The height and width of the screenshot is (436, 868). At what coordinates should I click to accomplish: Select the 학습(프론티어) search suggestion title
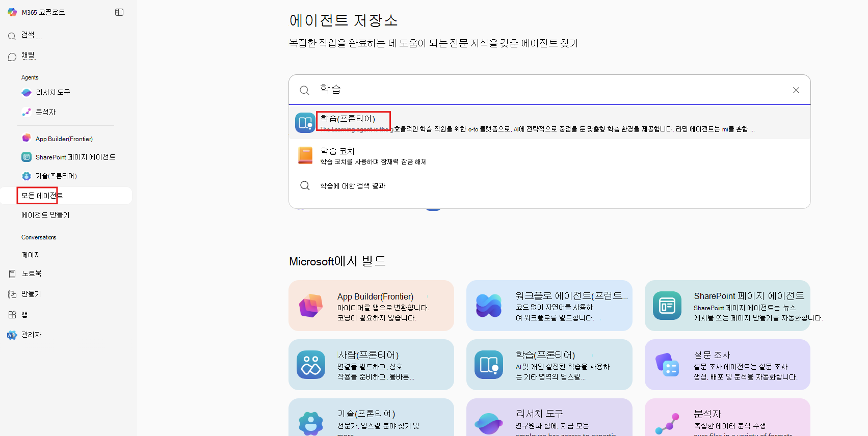348,119
